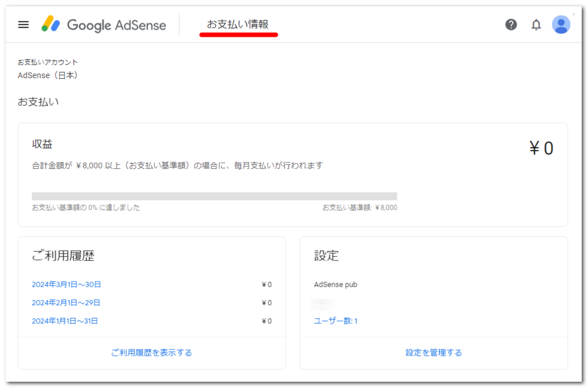
Task: Open the help question mark icon
Action: pyautogui.click(x=510, y=25)
